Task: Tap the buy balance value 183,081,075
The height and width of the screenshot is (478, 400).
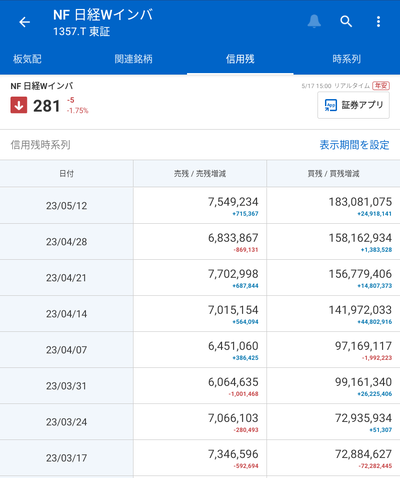Action: [x=360, y=202]
